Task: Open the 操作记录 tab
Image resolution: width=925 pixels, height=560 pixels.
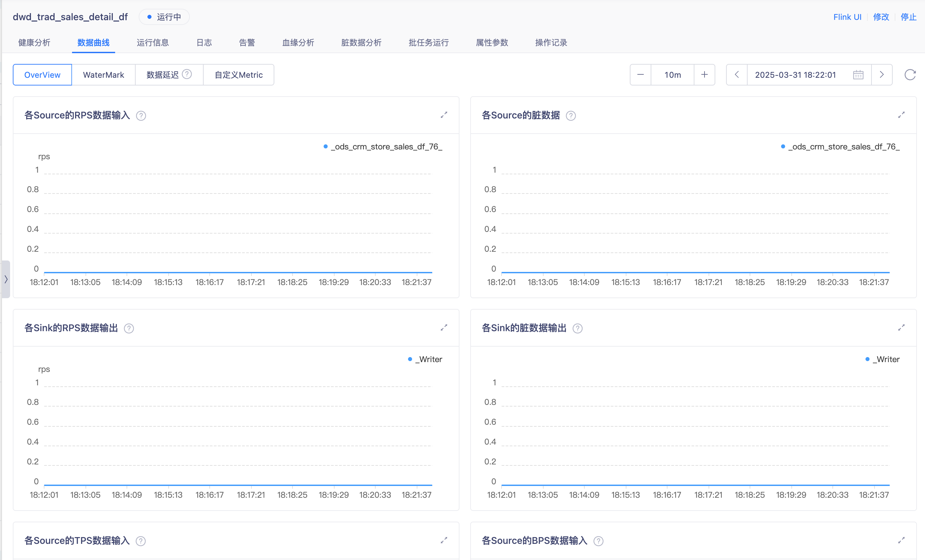Action: [x=551, y=42]
